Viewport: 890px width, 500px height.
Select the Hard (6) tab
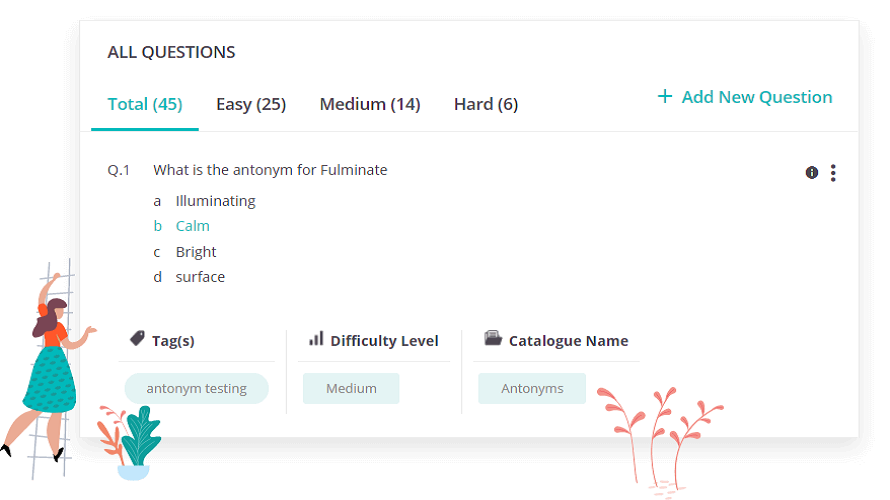[486, 104]
